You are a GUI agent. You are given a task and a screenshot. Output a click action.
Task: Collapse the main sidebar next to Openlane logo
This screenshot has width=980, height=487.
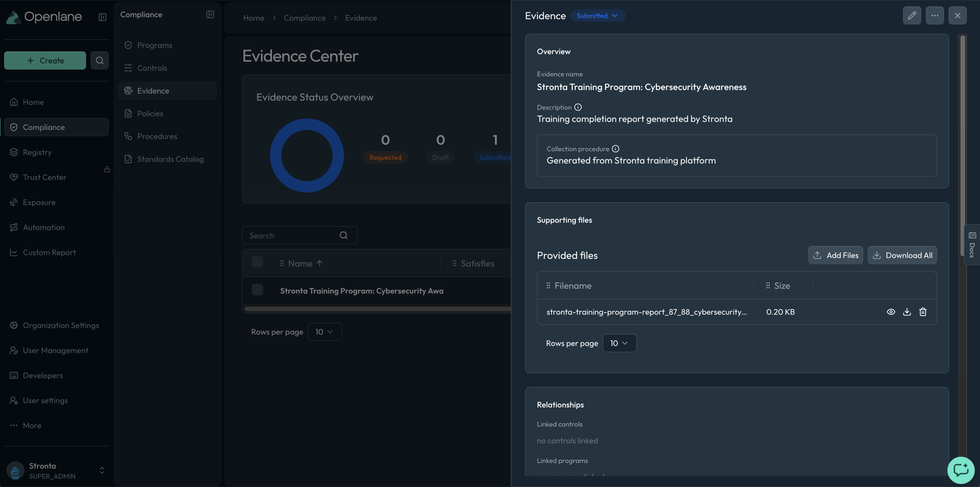102,17
